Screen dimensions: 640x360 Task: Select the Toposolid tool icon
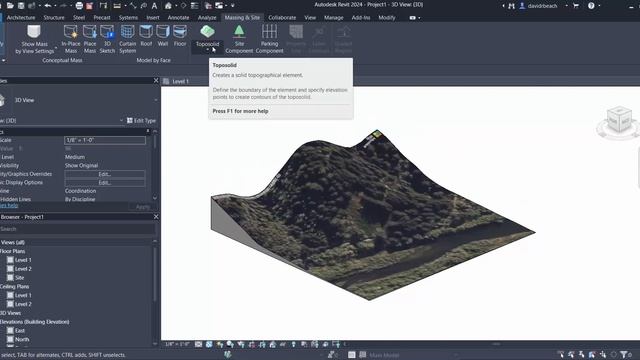pyautogui.click(x=207, y=31)
